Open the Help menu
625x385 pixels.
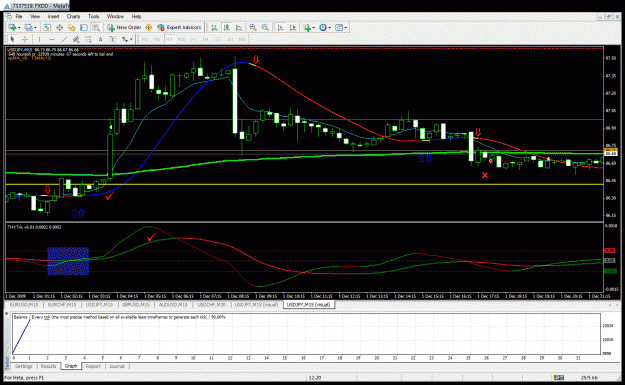(136, 16)
